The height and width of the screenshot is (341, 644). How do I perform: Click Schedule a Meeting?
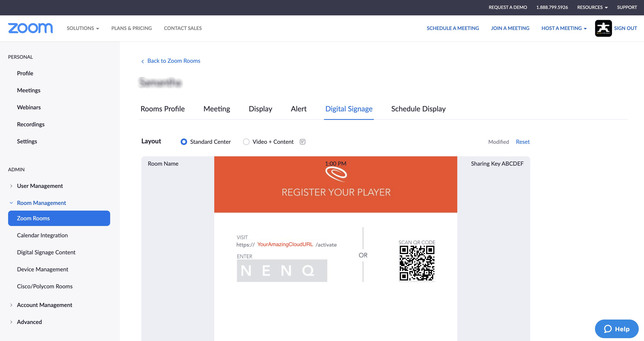point(453,28)
